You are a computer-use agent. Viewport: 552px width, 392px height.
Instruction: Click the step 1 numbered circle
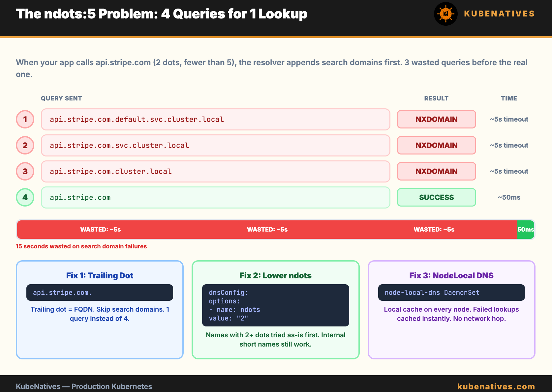pyautogui.click(x=25, y=119)
